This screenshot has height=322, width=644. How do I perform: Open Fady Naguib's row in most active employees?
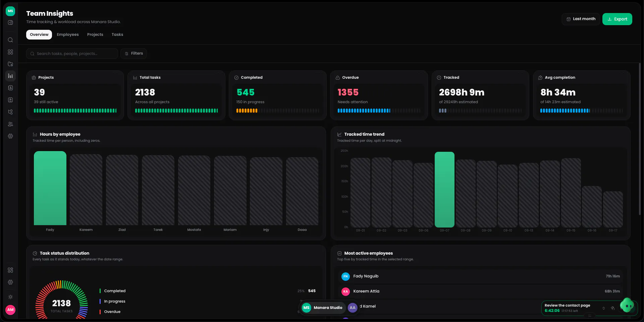click(480, 276)
